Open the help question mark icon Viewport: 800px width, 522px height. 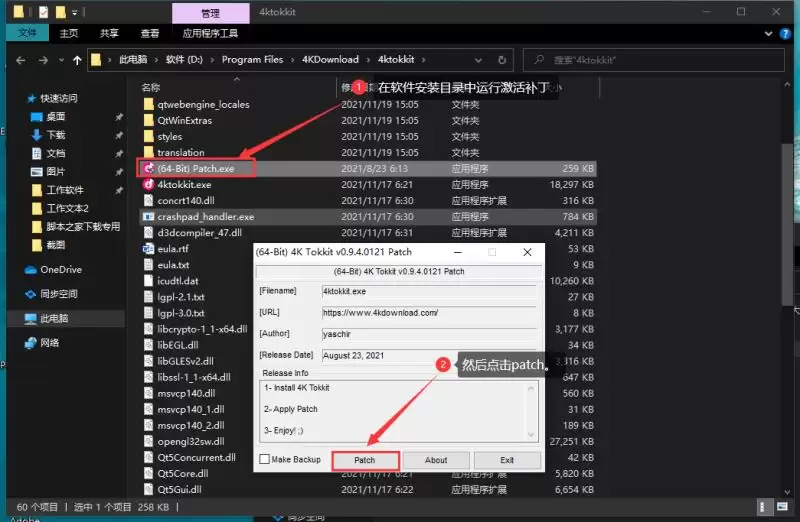tap(785, 34)
